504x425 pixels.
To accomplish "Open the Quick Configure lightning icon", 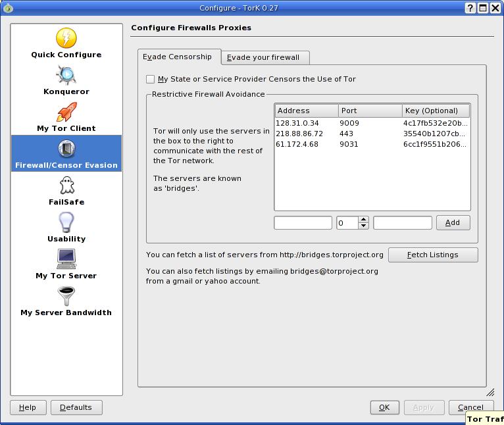I will tap(66, 37).
